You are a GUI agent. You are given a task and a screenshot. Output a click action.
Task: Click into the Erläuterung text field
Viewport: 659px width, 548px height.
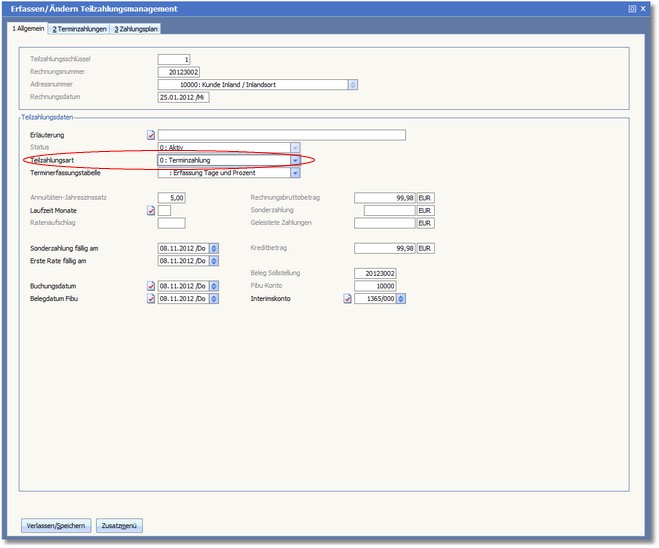coord(281,135)
